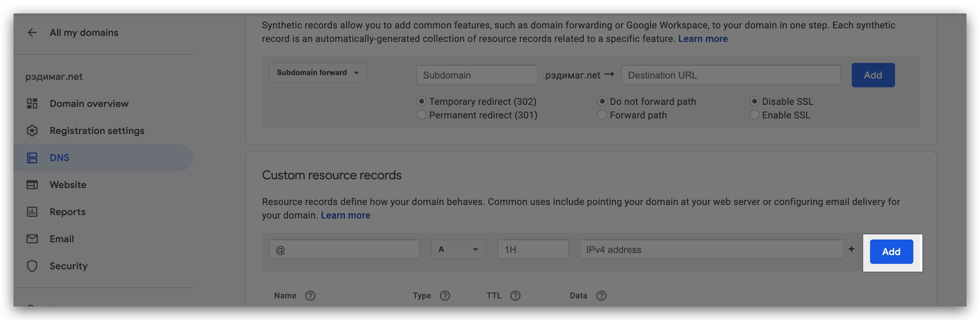The height and width of the screenshot is (320, 980).
Task: Open the record type A dropdown
Action: point(458,250)
